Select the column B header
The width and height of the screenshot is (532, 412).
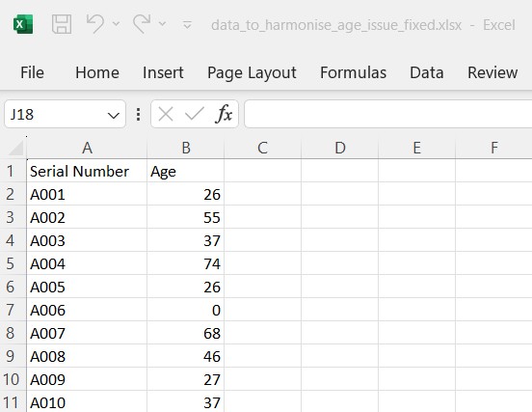click(186, 148)
